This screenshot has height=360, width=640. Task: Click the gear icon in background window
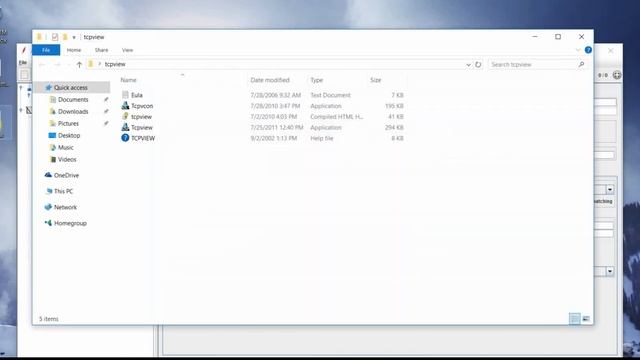(617, 75)
